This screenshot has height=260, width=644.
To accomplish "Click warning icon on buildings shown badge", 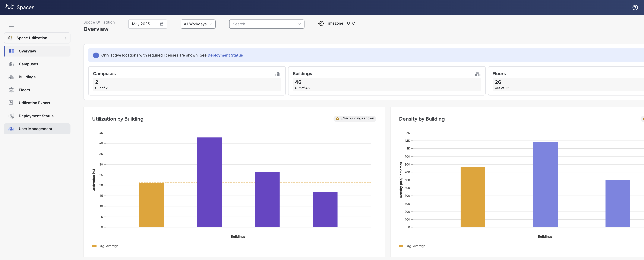I will [337, 118].
